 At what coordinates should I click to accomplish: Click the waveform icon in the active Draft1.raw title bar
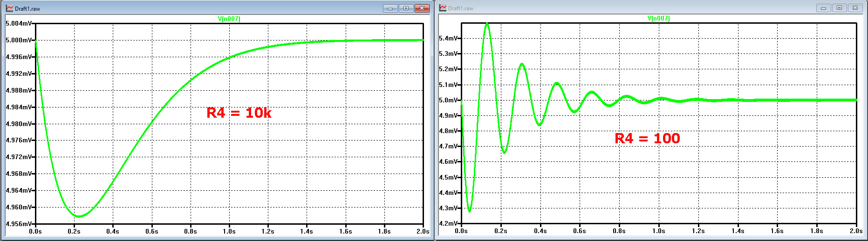point(9,8)
